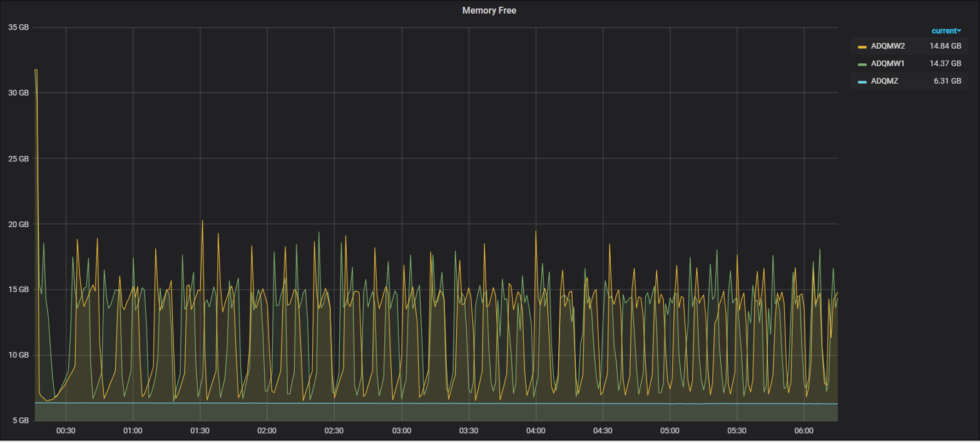Click the 14.37 GB current value
This screenshot has height=443, width=980.
tap(945, 63)
